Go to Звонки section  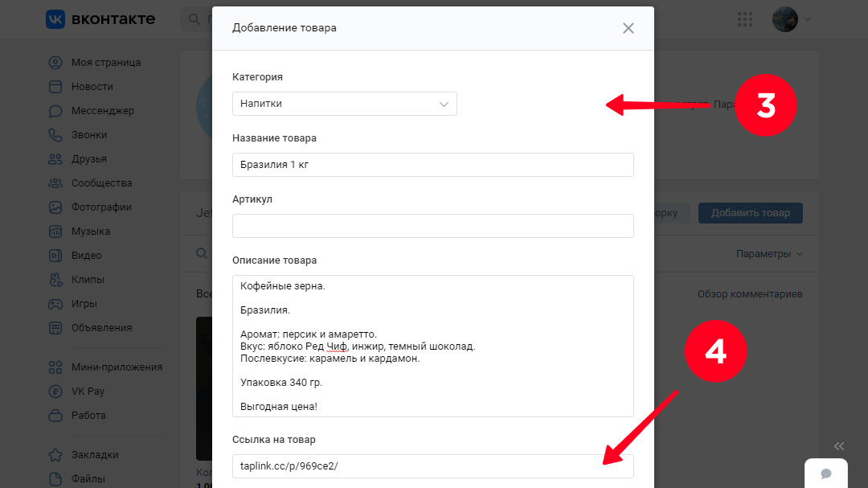pos(77,134)
